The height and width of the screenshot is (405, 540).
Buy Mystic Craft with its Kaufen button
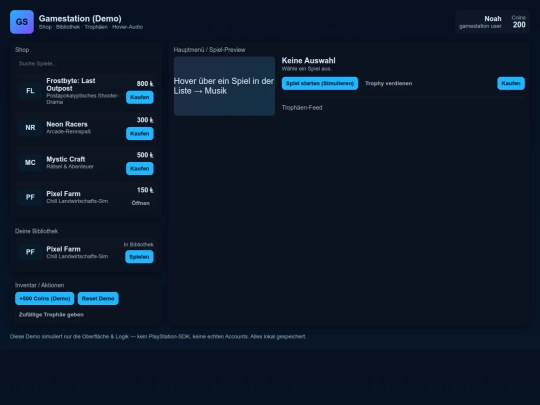point(139,168)
